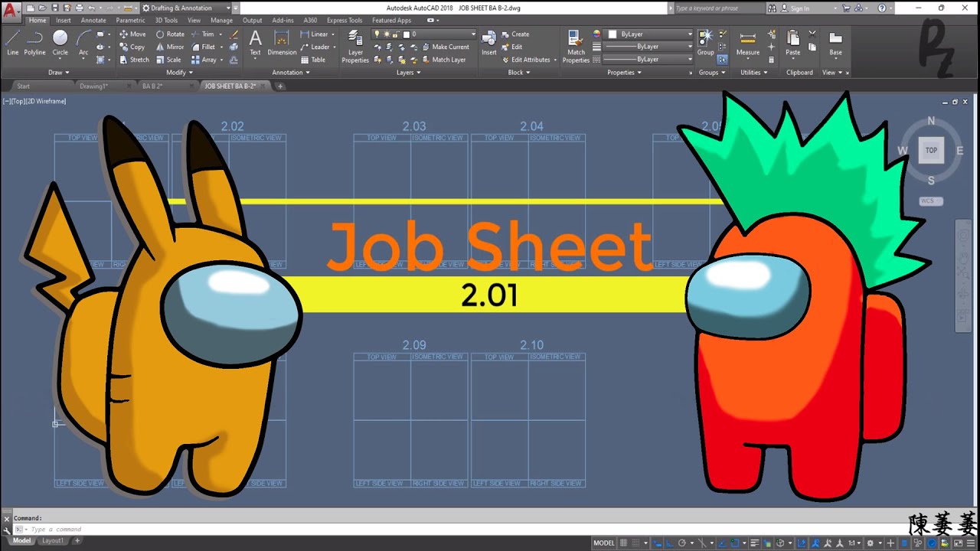980x551 pixels.
Task: Select the Circle tool
Action: pos(60,43)
